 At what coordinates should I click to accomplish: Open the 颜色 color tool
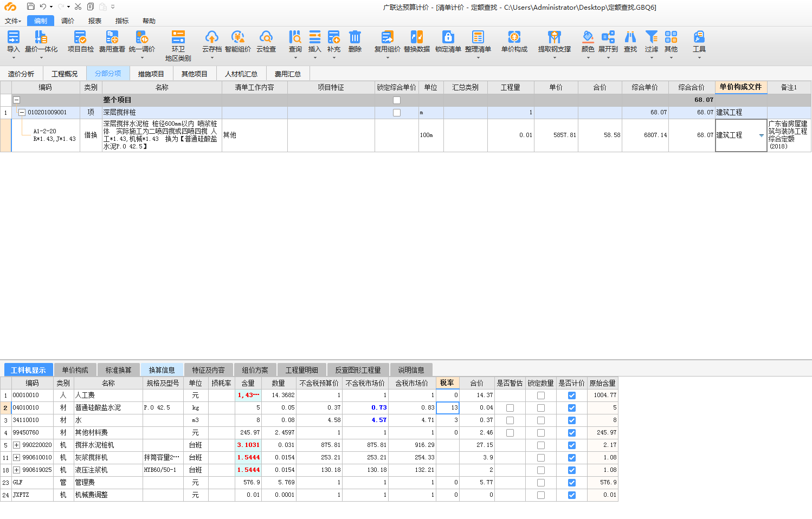pyautogui.click(x=588, y=37)
